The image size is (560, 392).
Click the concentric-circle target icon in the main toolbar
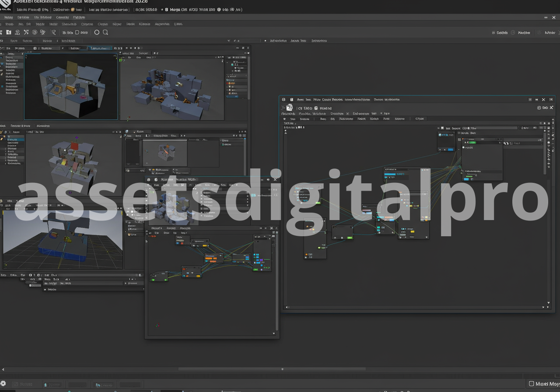(x=35, y=32)
